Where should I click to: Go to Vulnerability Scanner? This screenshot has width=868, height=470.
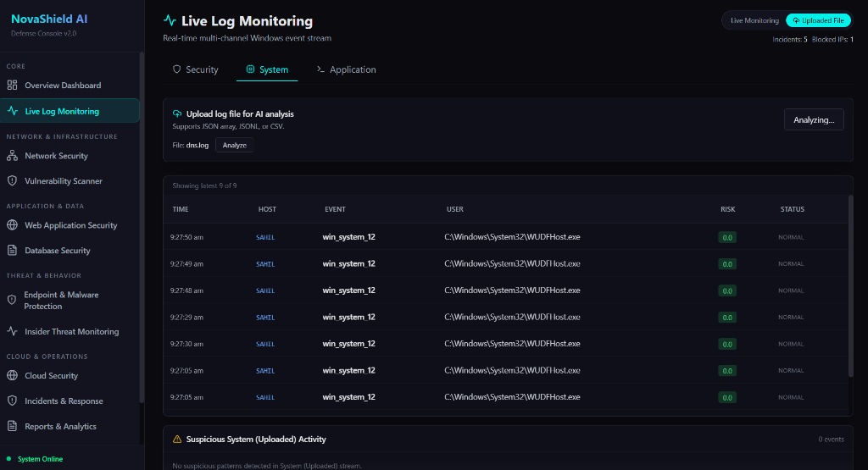click(70, 181)
